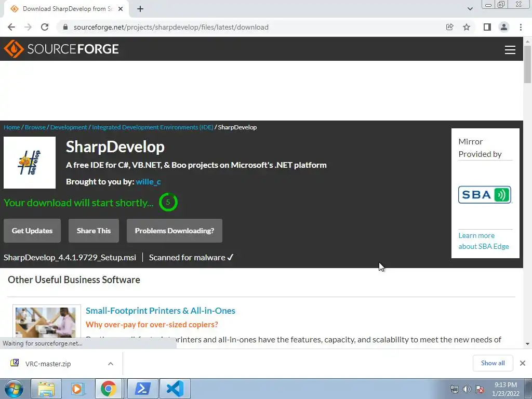Open a new browser tab with plus icon
Screen dimensions: 532x399
[x=140, y=9]
